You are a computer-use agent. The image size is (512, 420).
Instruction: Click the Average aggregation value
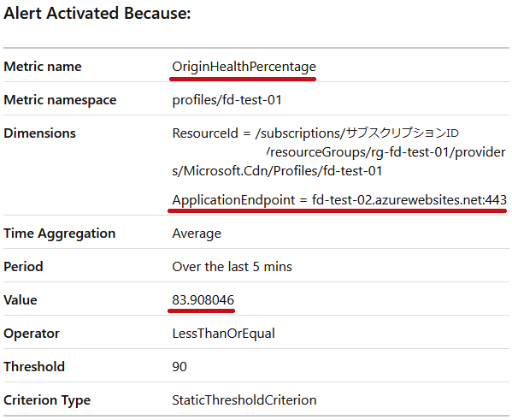click(197, 234)
